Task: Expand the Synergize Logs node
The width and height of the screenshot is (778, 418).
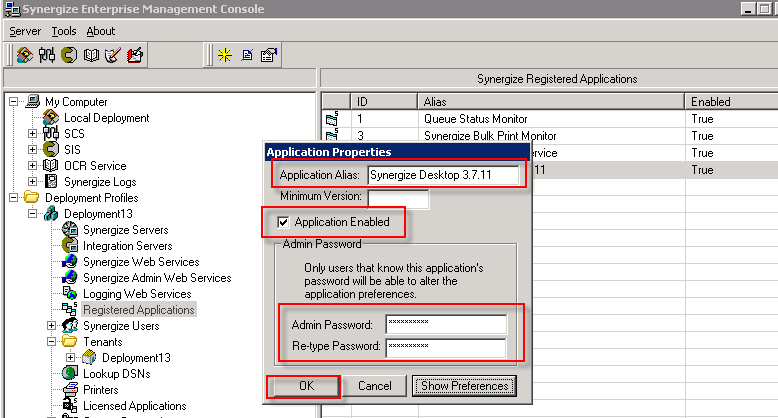Action: (x=32, y=182)
